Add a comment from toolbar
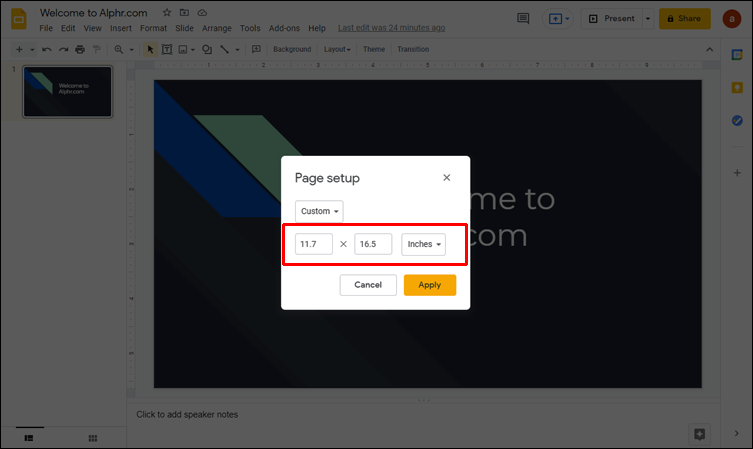This screenshot has height=449, width=753. (x=256, y=49)
